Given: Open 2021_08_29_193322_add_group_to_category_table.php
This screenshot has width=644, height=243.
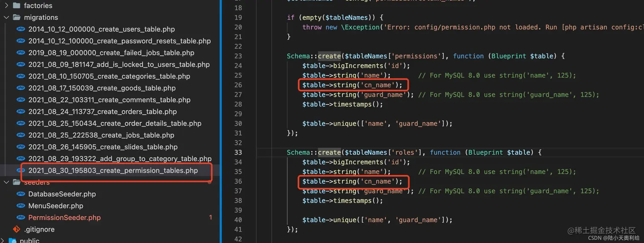Looking at the screenshot, I should 120,159.
